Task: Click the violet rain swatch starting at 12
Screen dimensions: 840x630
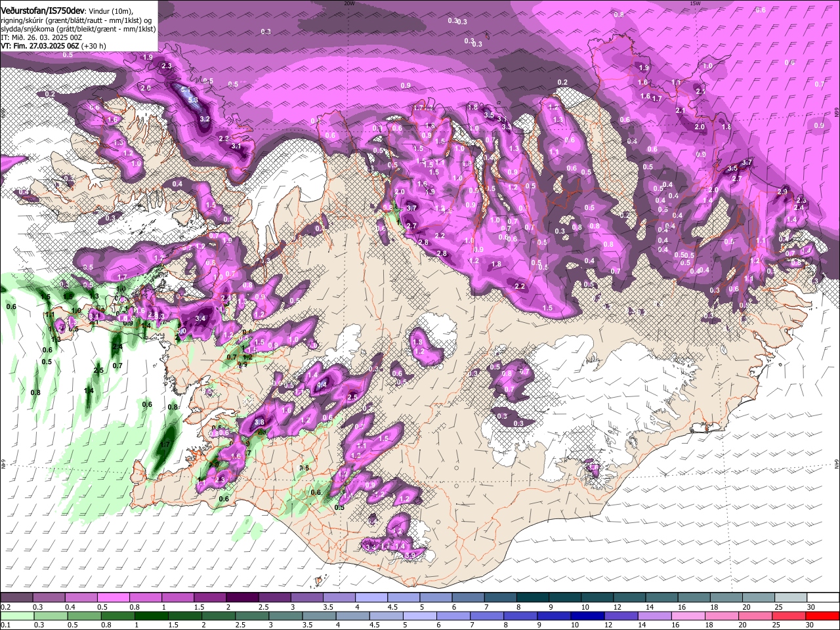Action: click(621, 616)
